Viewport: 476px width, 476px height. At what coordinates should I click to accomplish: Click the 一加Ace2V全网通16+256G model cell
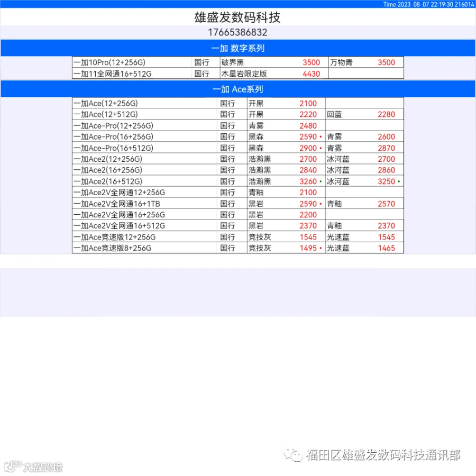click(144, 215)
